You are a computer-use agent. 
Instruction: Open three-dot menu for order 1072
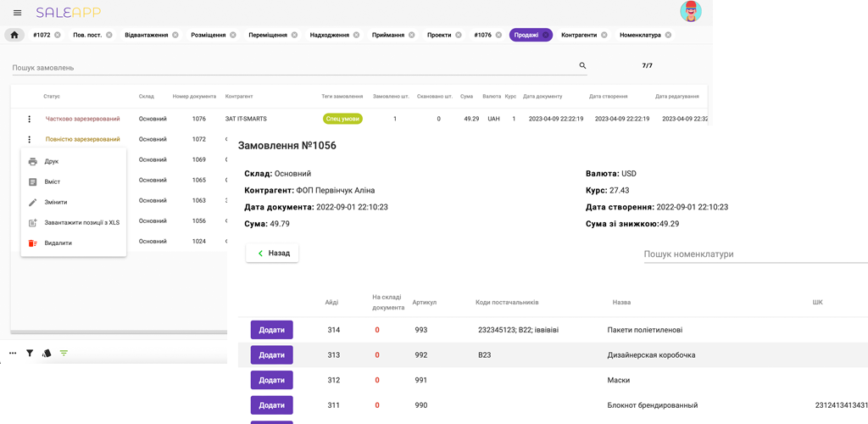point(29,139)
